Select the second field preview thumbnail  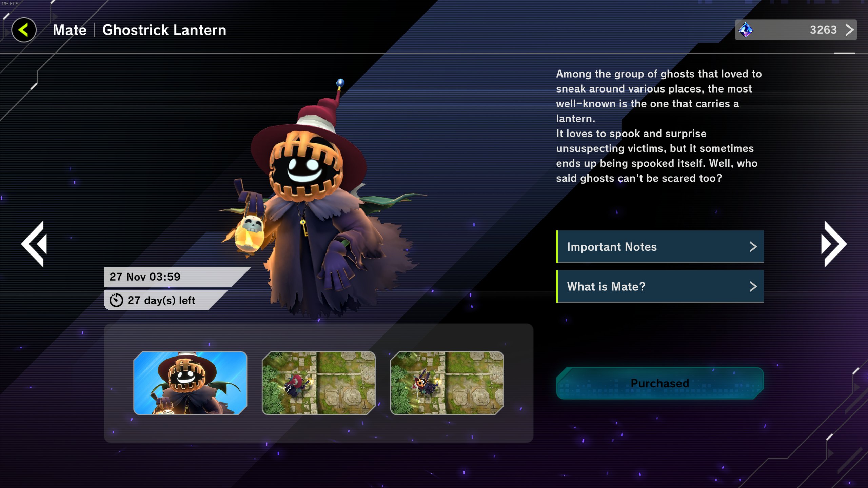(318, 383)
